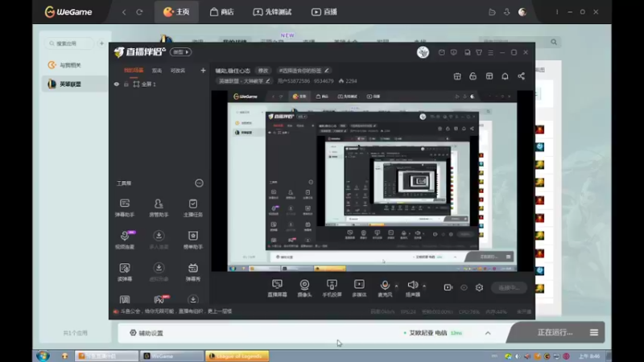Click the PK tool icon with red badge
This screenshot has width=644, height=362.
coord(159,299)
